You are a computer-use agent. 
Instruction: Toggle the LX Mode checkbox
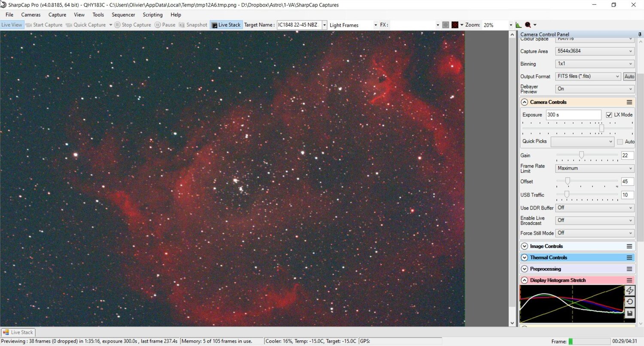609,114
